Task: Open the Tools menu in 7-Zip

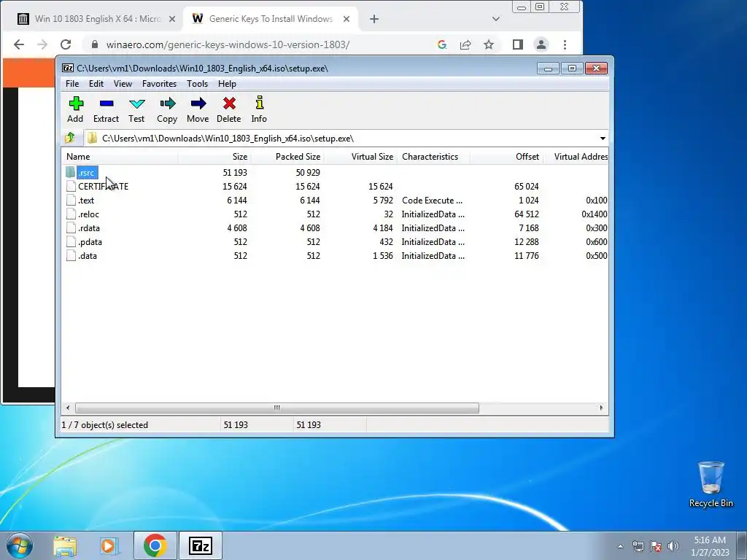Action: click(x=197, y=84)
